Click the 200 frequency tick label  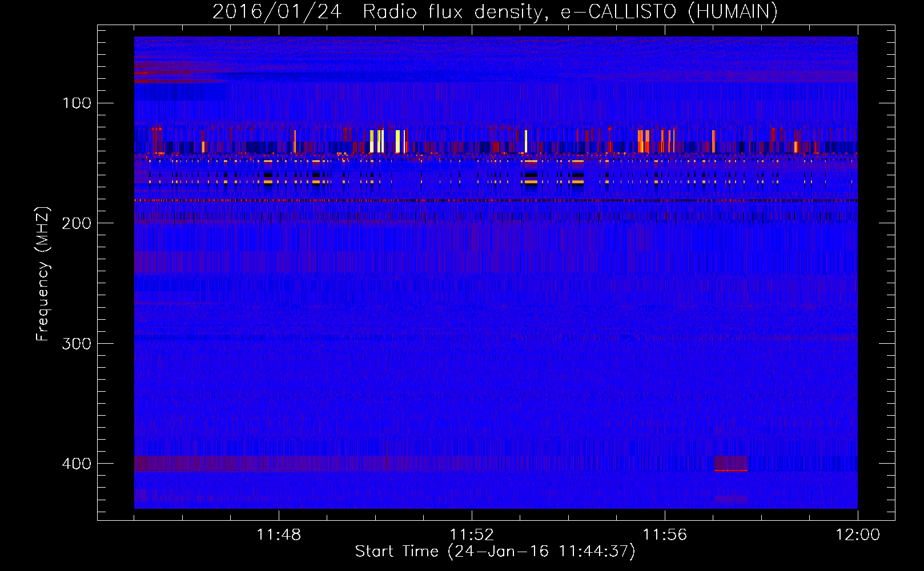click(x=77, y=223)
